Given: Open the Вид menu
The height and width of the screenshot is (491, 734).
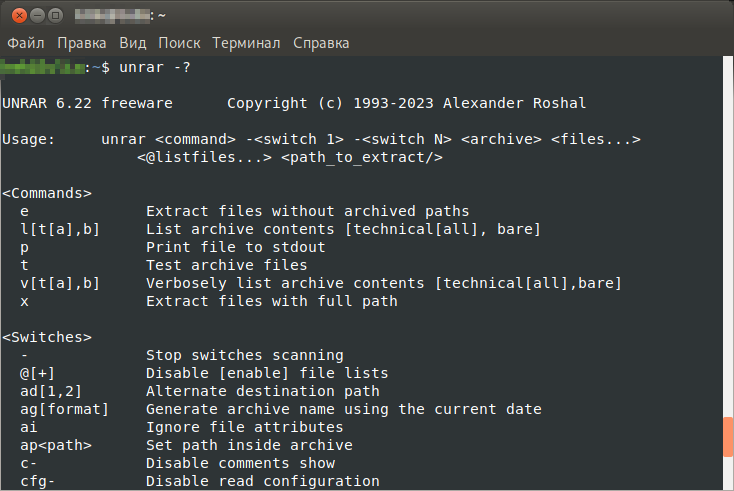Looking at the screenshot, I should tap(132, 43).
